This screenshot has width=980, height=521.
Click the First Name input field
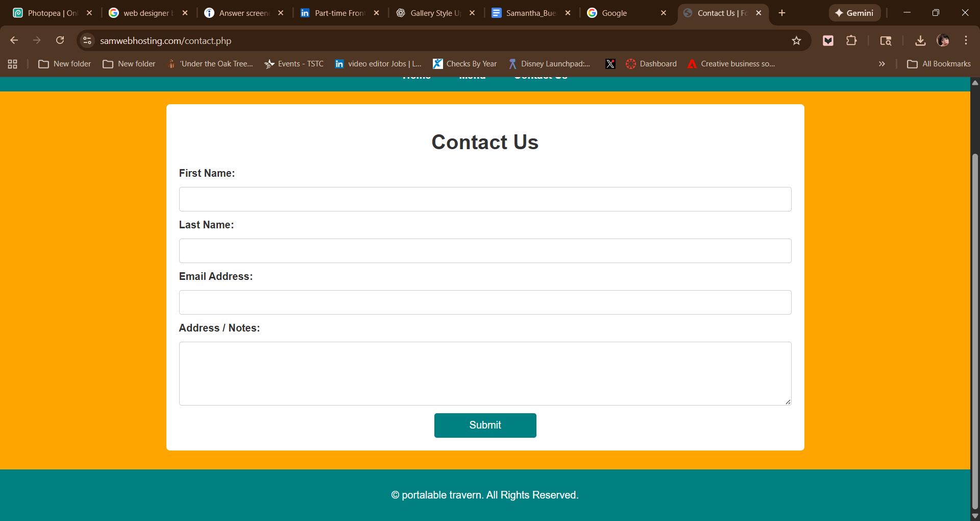(485, 199)
